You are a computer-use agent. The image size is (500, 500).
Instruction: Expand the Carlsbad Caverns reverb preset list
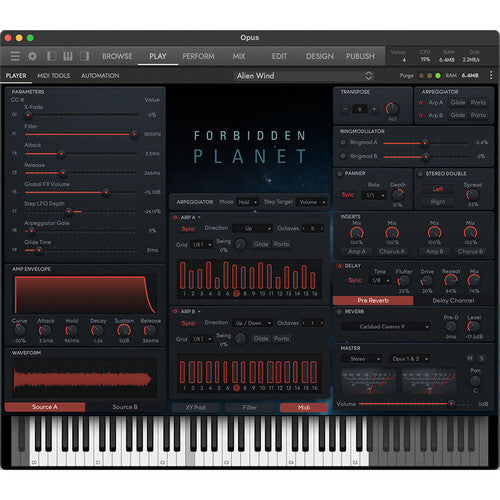click(386, 327)
